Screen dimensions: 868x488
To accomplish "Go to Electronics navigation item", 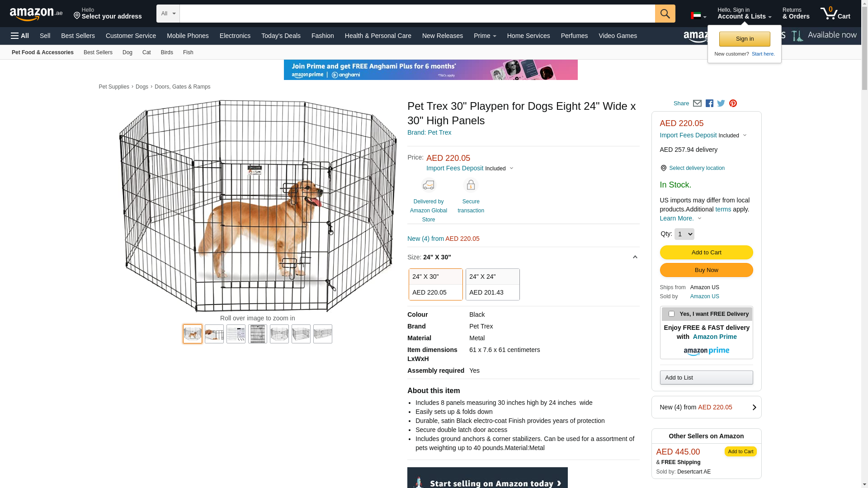I will [x=235, y=36].
